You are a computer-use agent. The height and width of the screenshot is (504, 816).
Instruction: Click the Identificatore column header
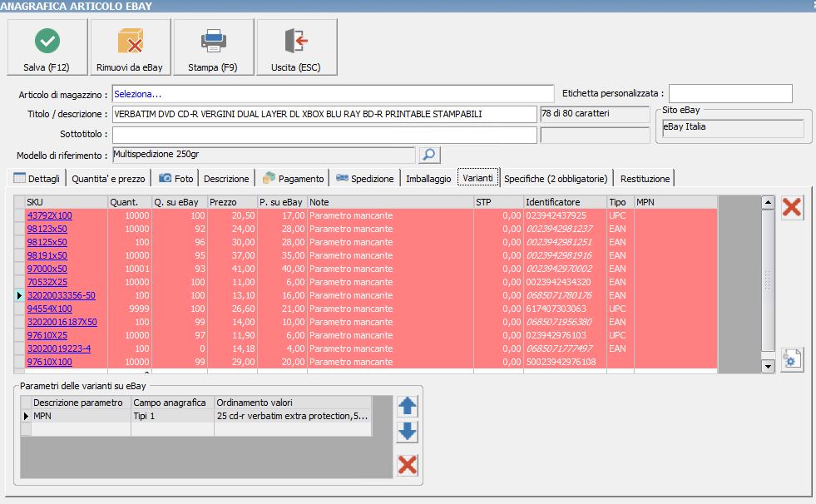[565, 202]
